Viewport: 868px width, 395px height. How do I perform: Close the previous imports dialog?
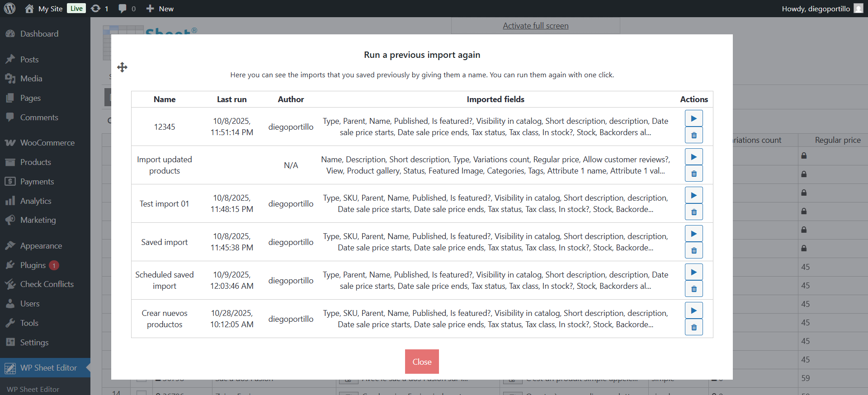421,362
